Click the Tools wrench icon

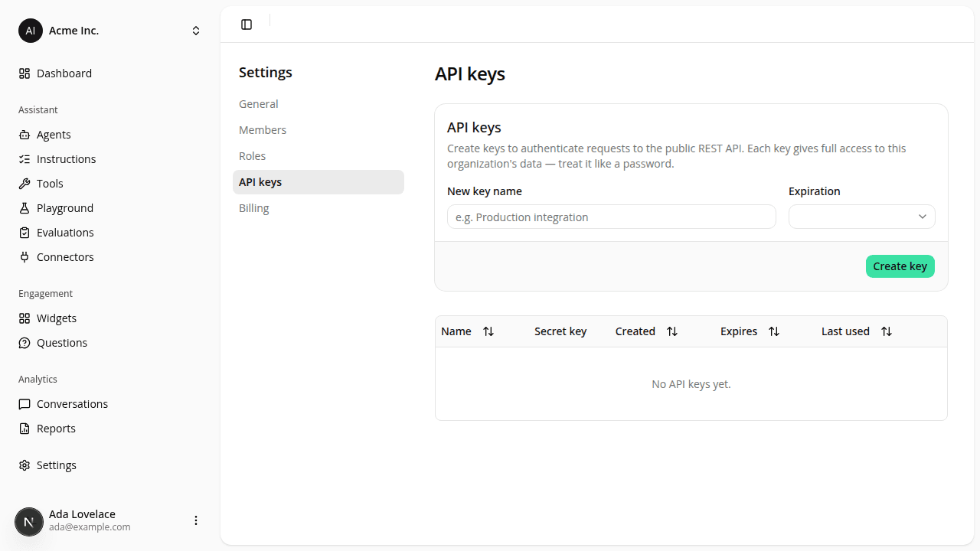tap(24, 184)
